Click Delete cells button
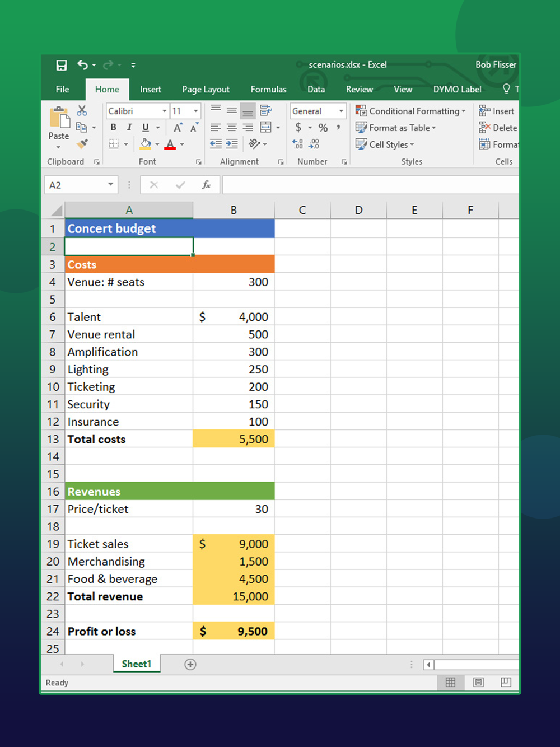 [498, 128]
